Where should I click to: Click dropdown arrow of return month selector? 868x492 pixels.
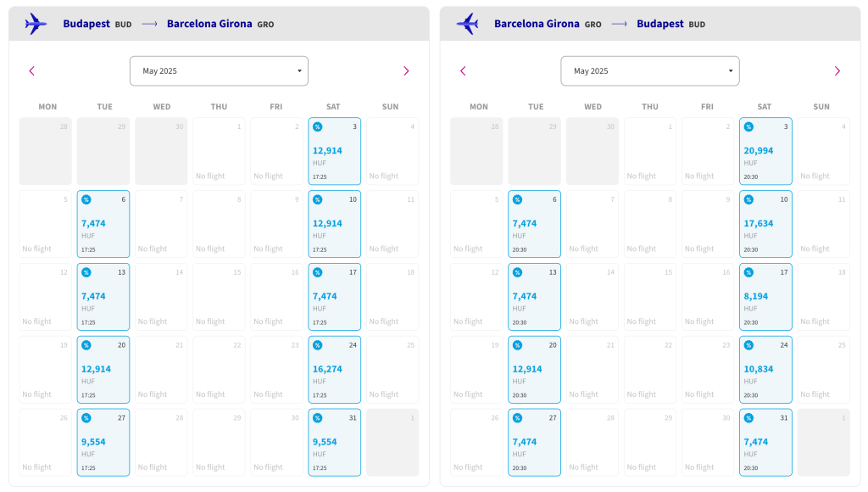tap(731, 71)
